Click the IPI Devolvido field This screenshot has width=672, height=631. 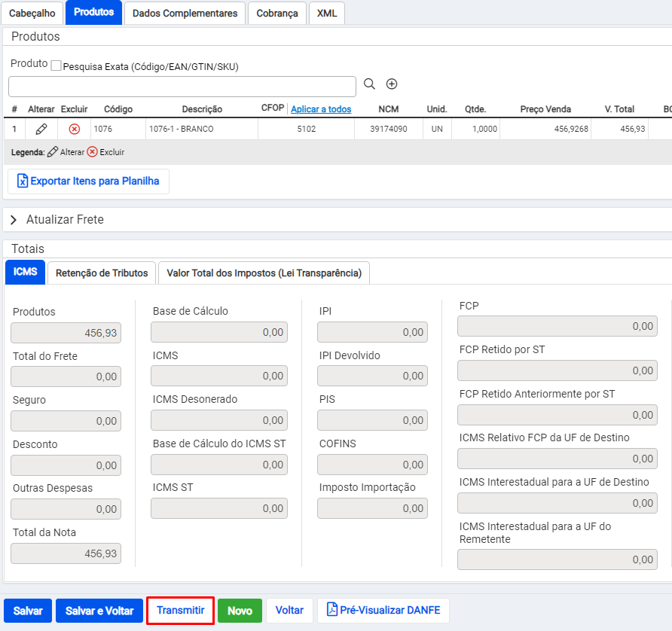(x=372, y=376)
